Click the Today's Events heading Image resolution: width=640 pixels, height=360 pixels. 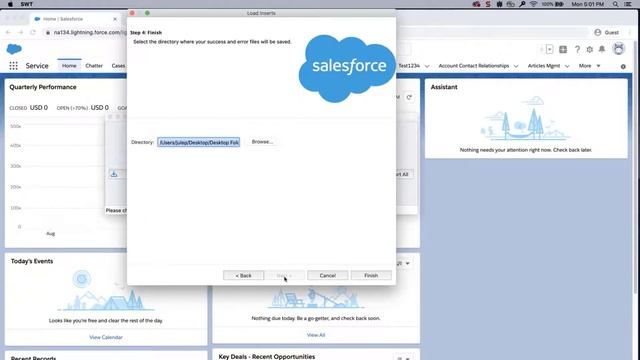[x=32, y=261]
